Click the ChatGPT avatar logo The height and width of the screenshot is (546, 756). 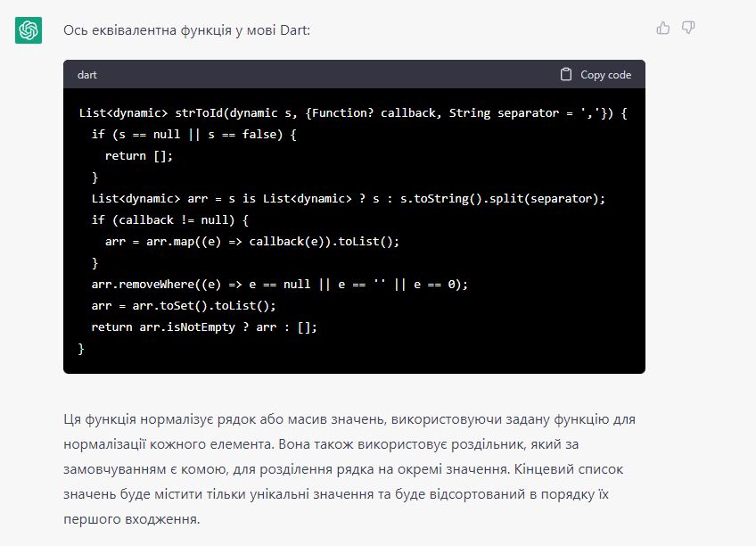[x=29, y=30]
